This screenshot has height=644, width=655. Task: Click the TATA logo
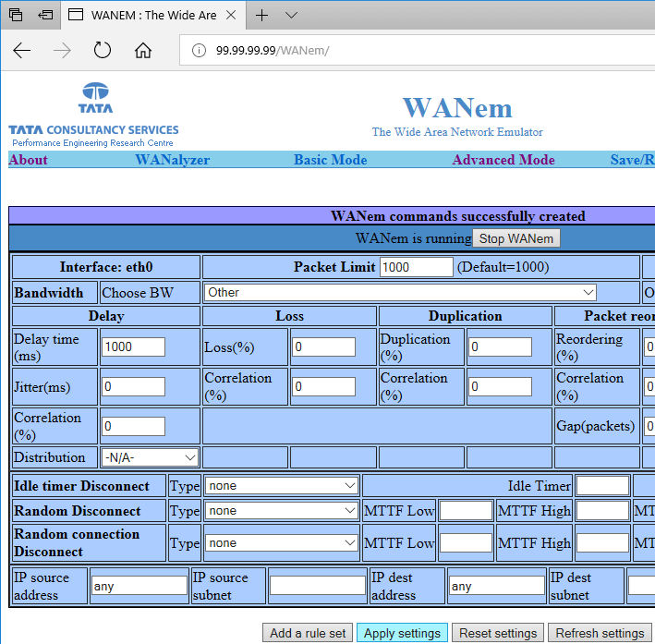click(96, 98)
